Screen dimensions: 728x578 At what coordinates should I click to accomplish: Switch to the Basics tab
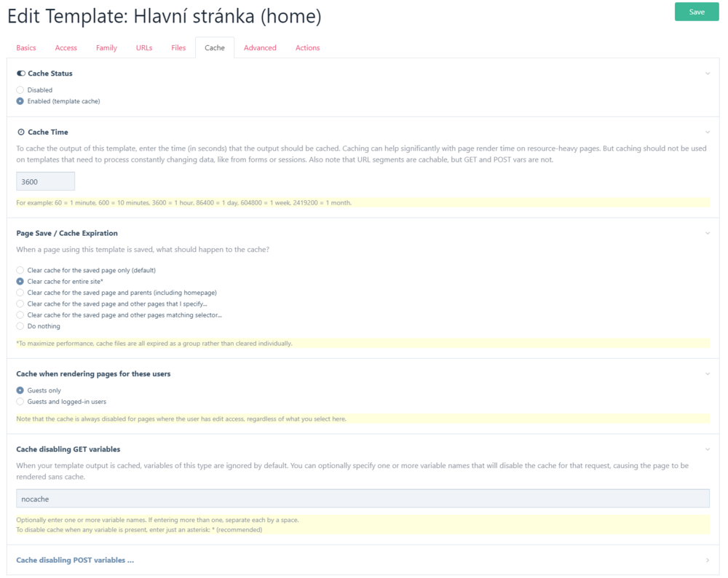click(26, 48)
